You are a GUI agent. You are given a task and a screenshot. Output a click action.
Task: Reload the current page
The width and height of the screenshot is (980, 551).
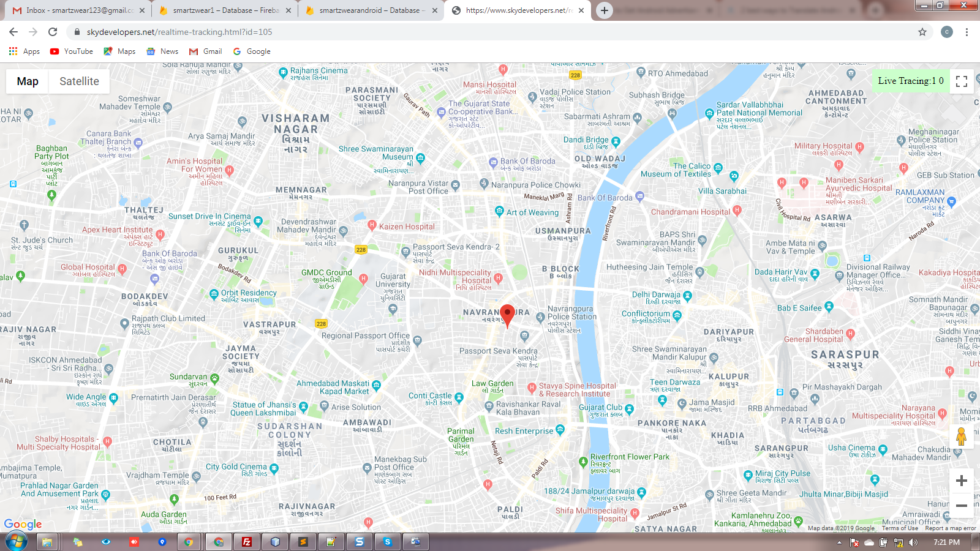[x=53, y=32]
